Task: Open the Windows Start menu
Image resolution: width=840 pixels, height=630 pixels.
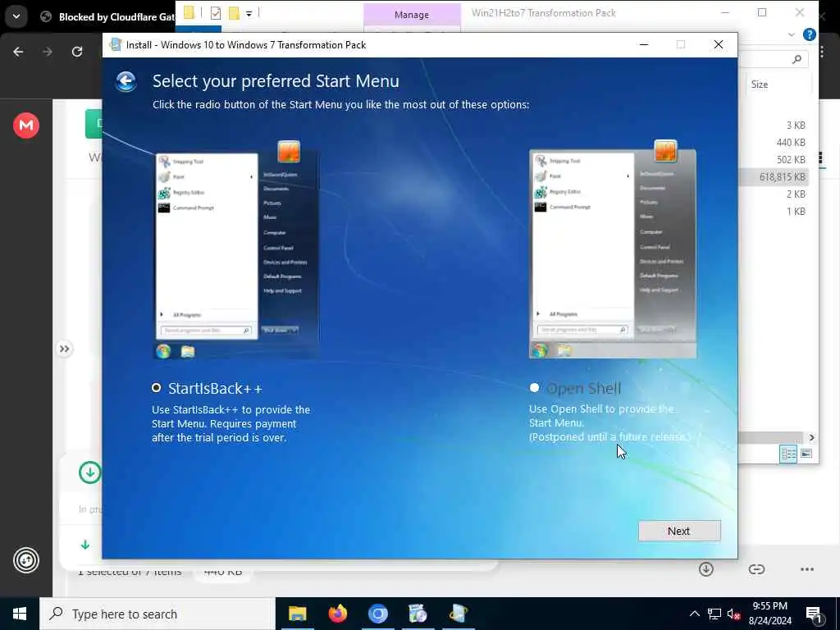Action: click(x=20, y=614)
